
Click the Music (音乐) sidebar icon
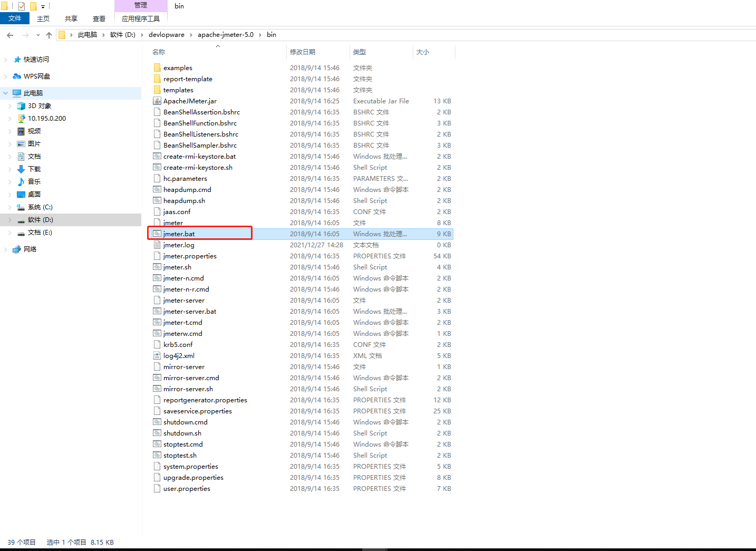(21, 181)
